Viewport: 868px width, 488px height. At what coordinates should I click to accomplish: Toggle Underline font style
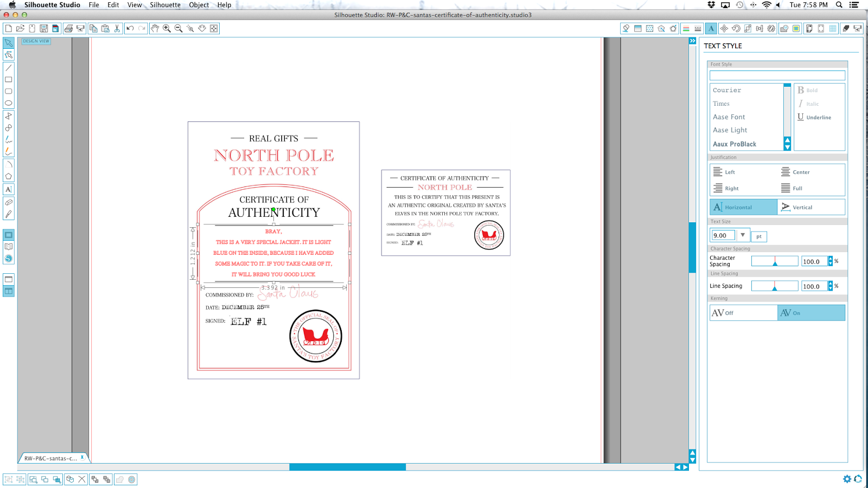[x=814, y=117]
